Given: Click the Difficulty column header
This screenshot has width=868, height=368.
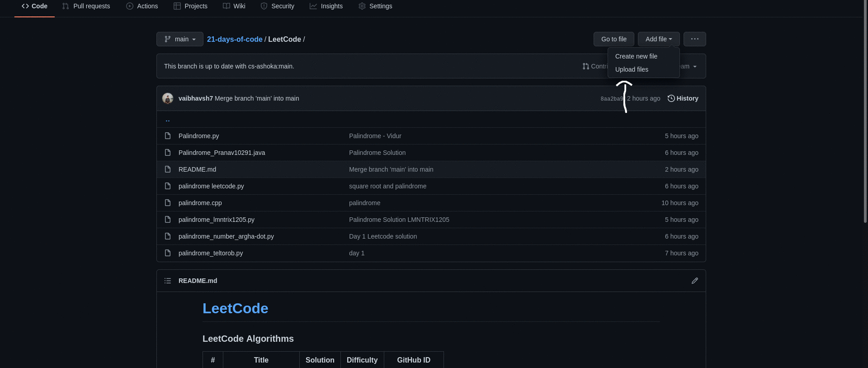Looking at the screenshot, I should (362, 360).
